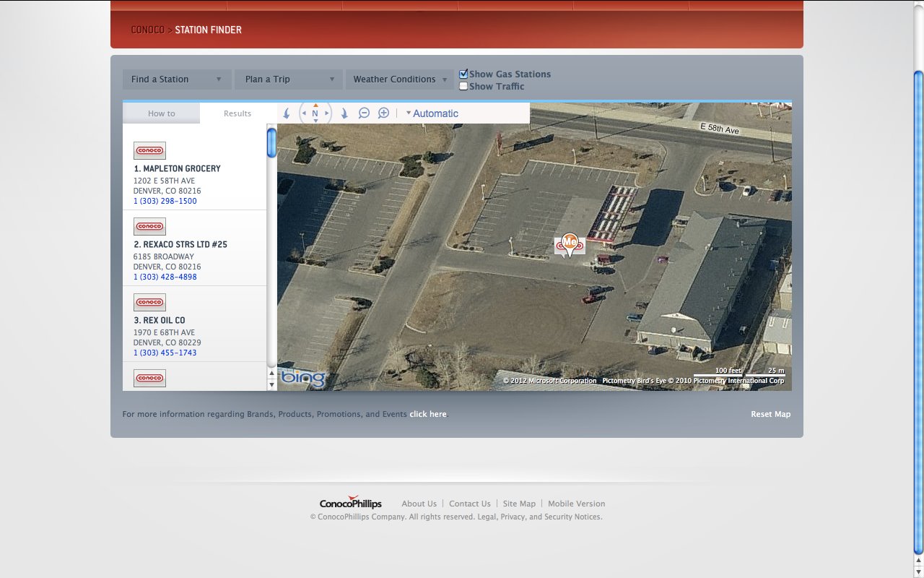This screenshot has width=924, height=578.
Task: Switch to the How to tab
Action: point(161,113)
